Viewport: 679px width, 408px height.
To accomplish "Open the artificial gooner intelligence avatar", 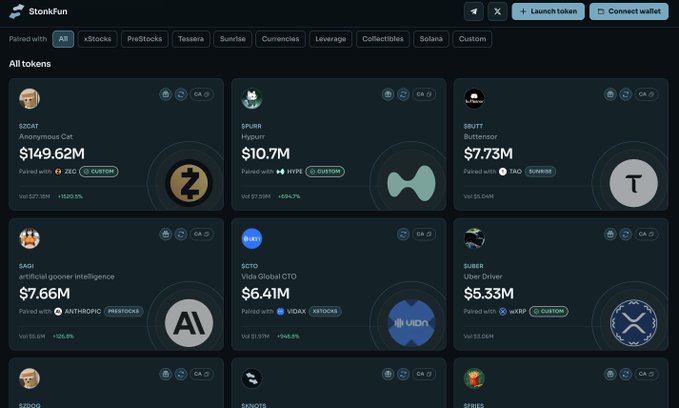I will coord(29,239).
